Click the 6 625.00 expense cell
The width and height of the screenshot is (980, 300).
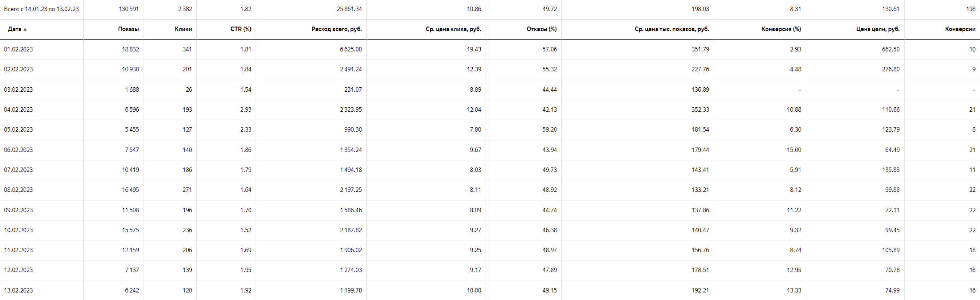351,49
